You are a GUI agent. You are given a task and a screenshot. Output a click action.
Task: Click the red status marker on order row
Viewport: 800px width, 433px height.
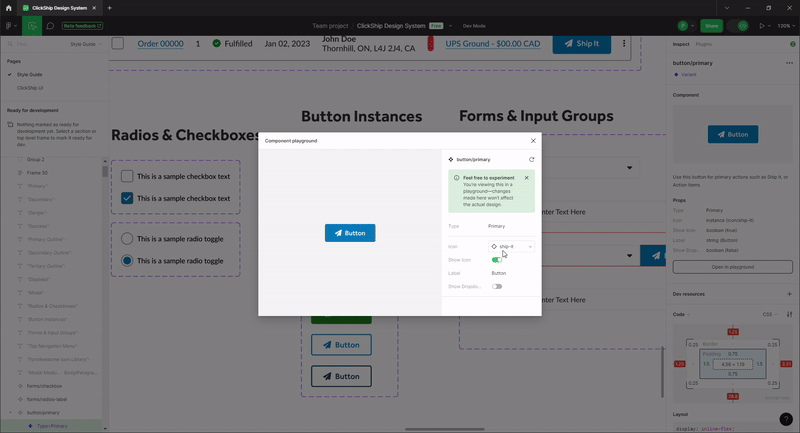tap(431, 44)
